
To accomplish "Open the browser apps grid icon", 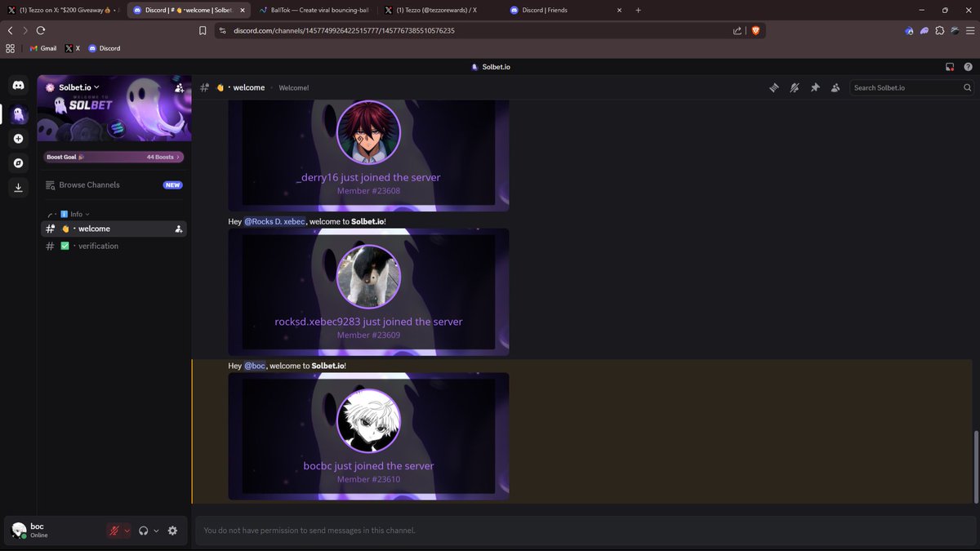I will coord(11,48).
